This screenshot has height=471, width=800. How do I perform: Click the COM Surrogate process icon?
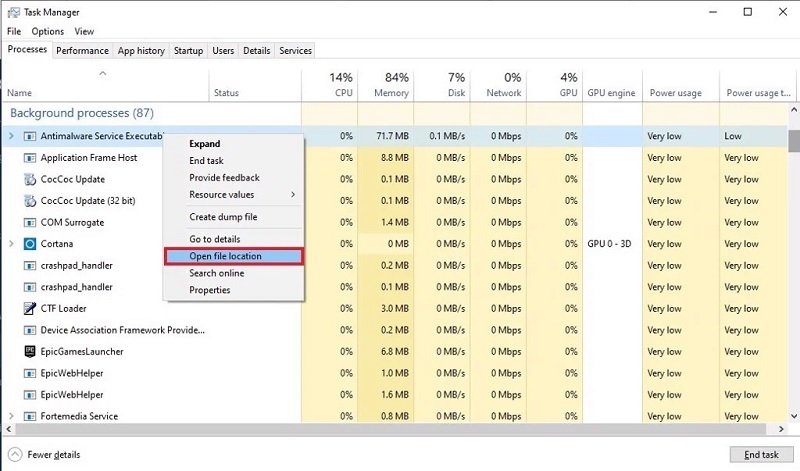pos(30,222)
